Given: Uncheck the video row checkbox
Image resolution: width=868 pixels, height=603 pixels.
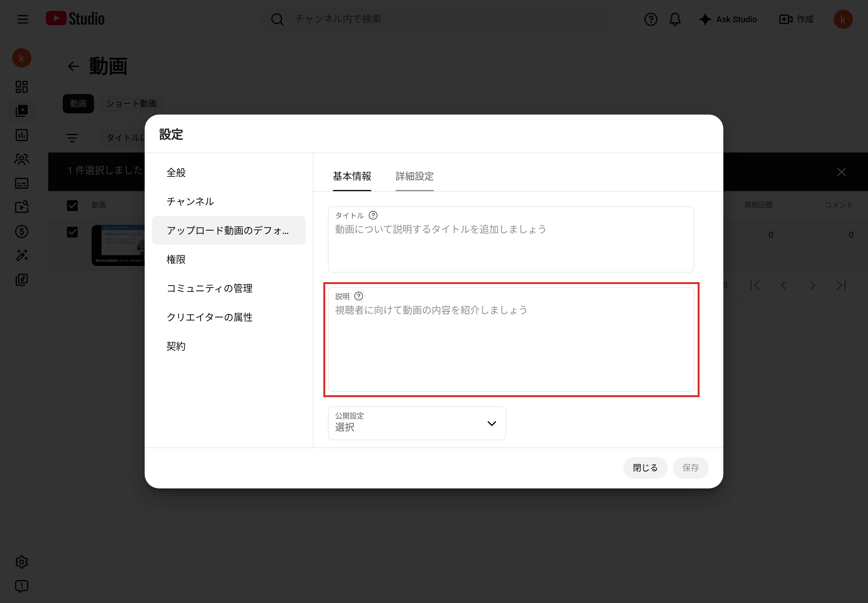Looking at the screenshot, I should [x=72, y=232].
